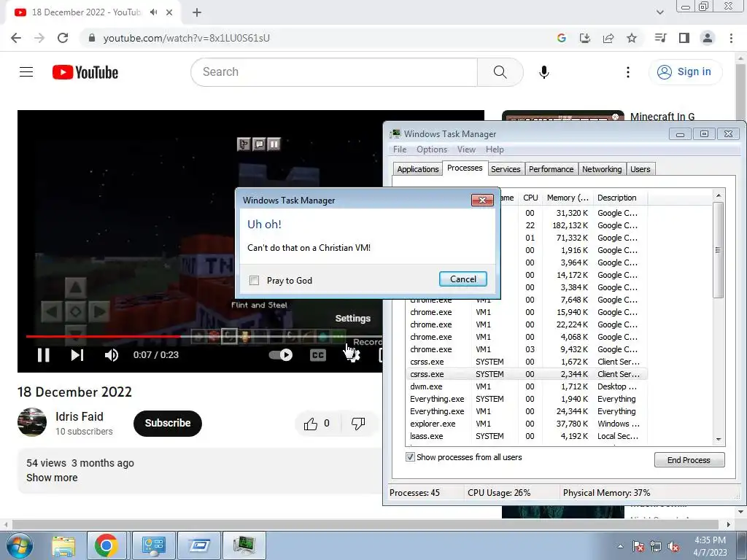Screen dimensions: 747x560
Task: Switch to the Users tab
Action: click(x=640, y=169)
